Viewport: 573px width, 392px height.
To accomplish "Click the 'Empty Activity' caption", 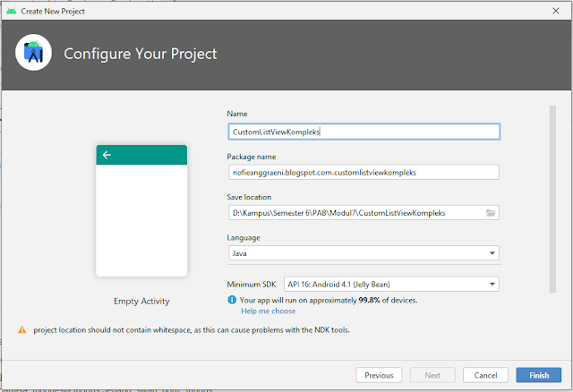I will pyautogui.click(x=141, y=301).
